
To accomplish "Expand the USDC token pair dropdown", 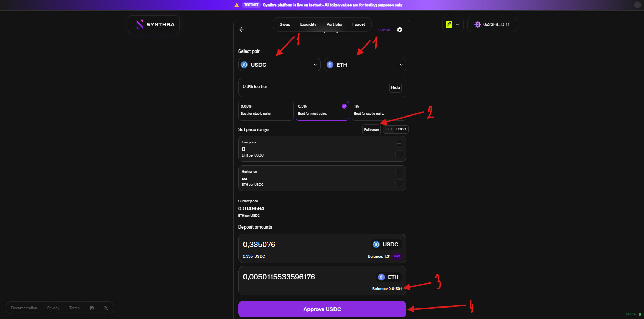I will 279,65.
